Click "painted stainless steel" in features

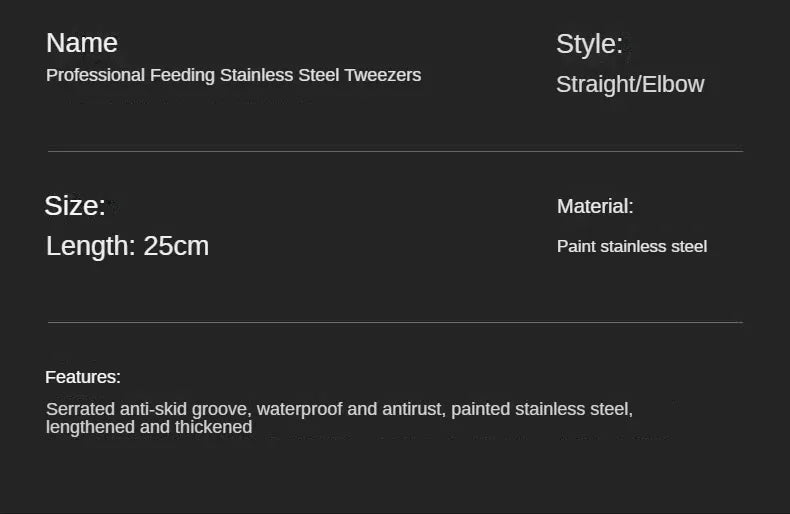(x=542, y=409)
